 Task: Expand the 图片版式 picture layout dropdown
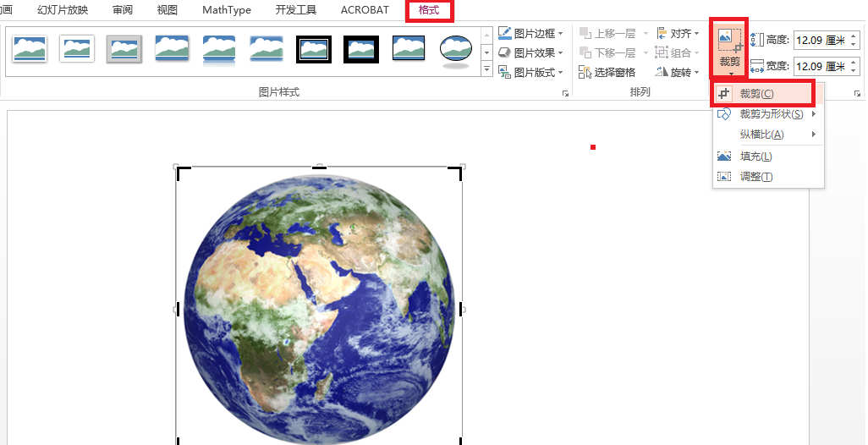(530, 73)
